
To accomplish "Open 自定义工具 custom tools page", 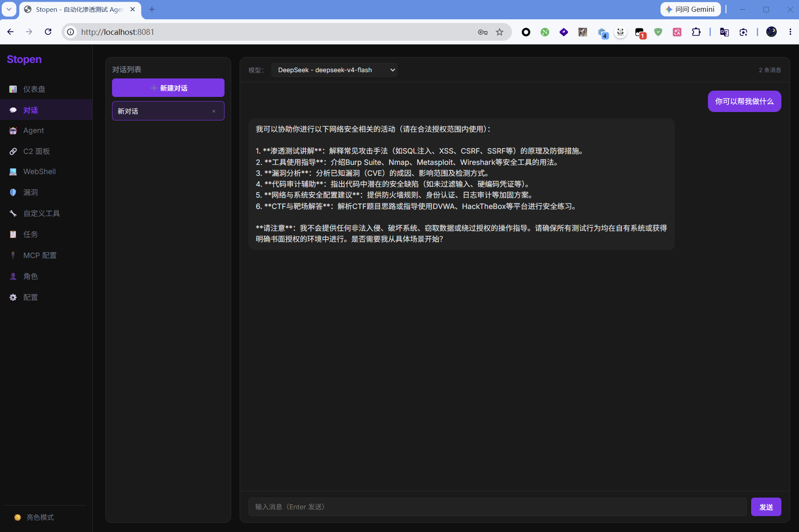I will [x=46, y=214].
